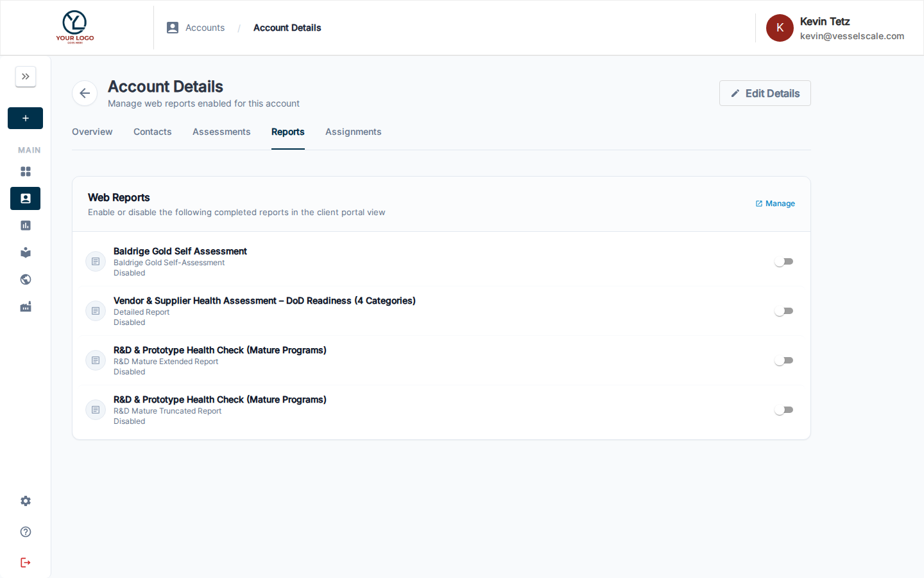Toggle on the R&D Mature Truncated Report
The height and width of the screenshot is (578, 924).
coord(784,410)
